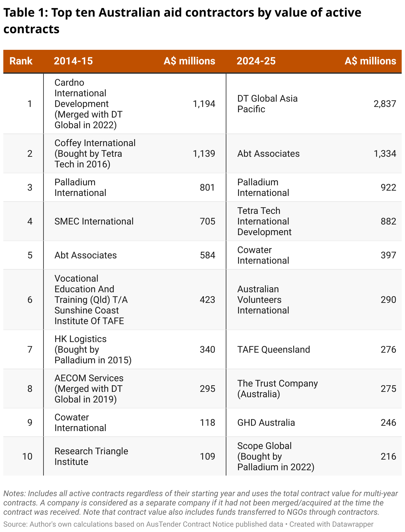
Task: Select the 2,837 value cell
Action: pyautogui.click(x=385, y=104)
